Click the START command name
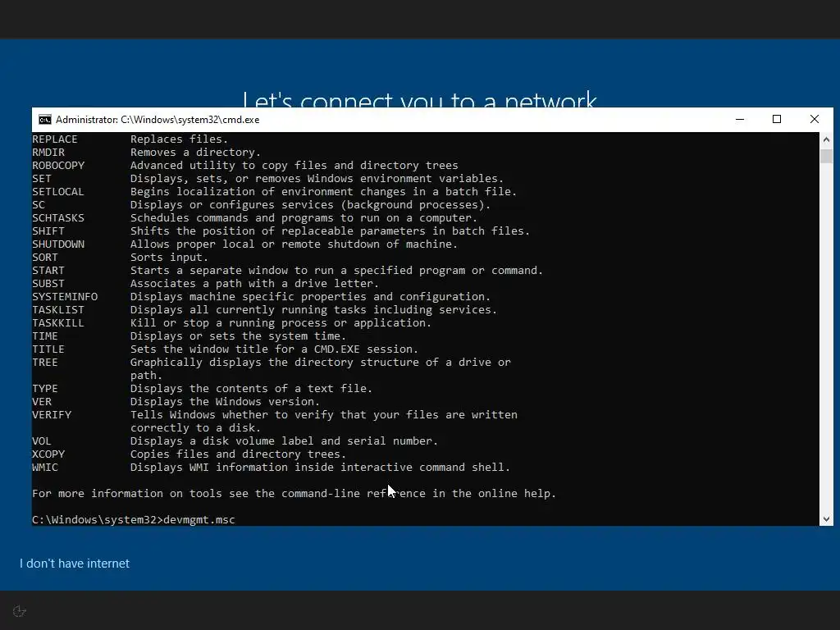 48,271
